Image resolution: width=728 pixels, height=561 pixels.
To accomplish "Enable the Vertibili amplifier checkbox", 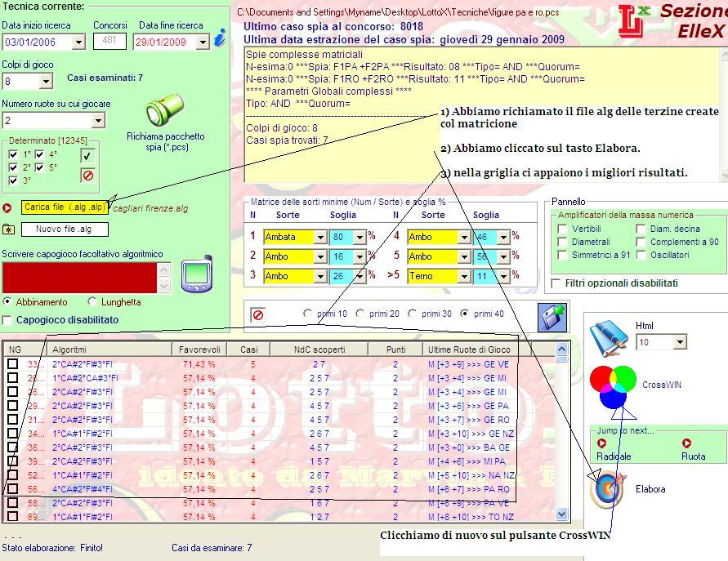I will 562,229.
